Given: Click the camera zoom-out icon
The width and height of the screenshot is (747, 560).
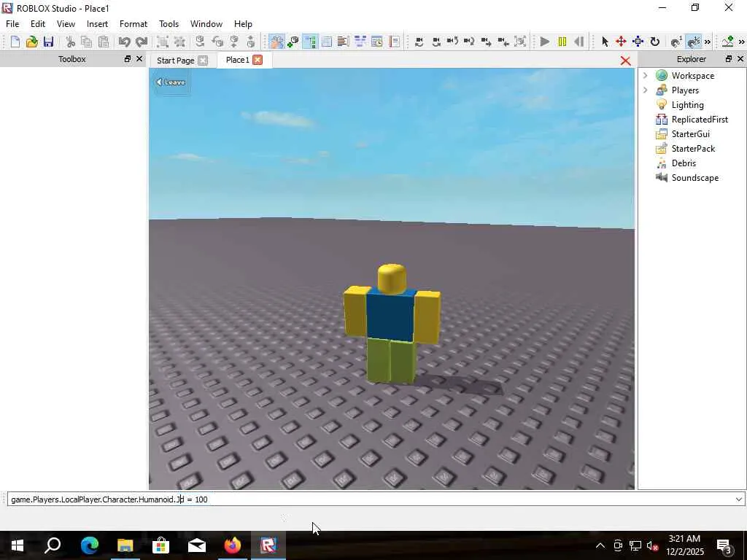Looking at the screenshot, I should coord(503,42).
